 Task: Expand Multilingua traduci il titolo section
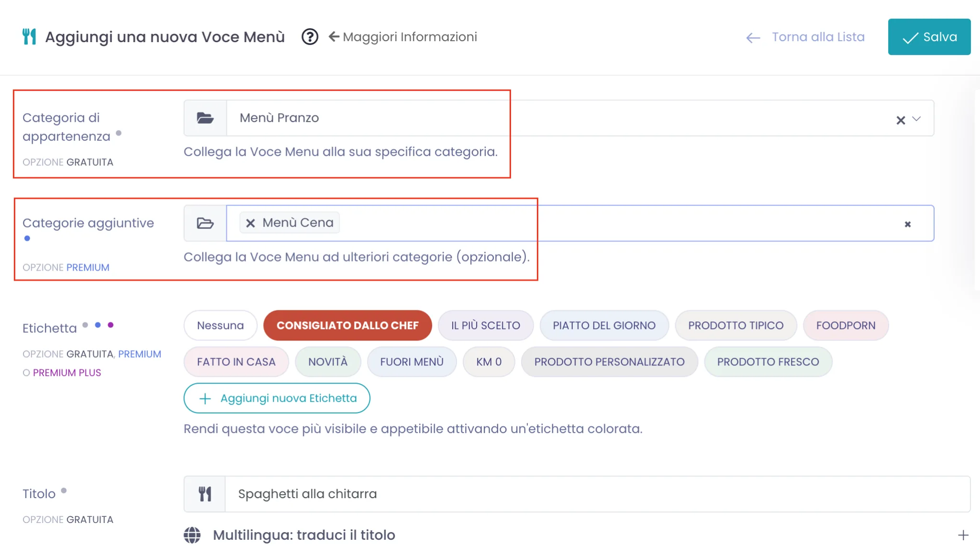577,535
